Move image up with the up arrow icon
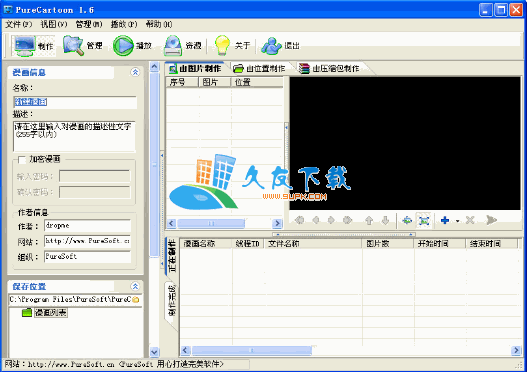 point(369,220)
